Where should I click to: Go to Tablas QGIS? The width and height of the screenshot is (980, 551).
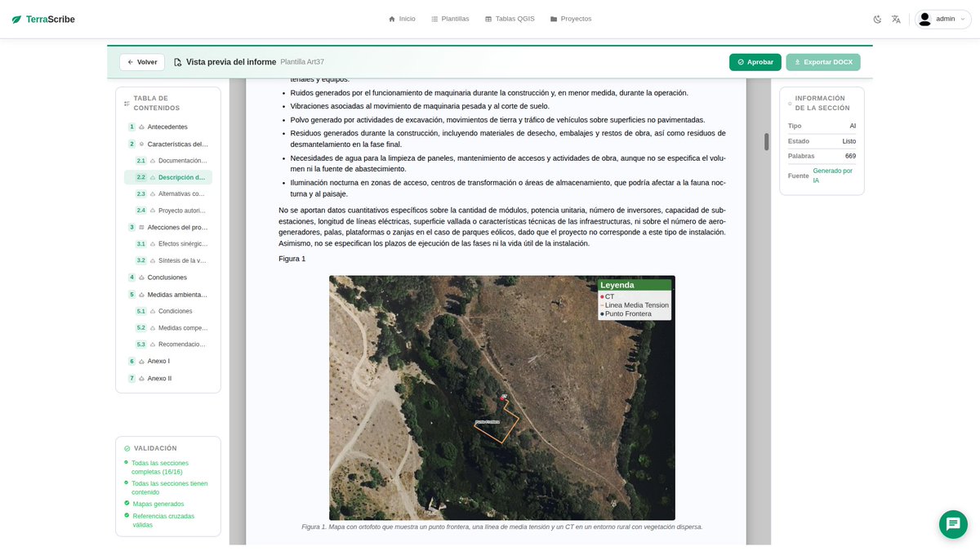pyautogui.click(x=510, y=19)
